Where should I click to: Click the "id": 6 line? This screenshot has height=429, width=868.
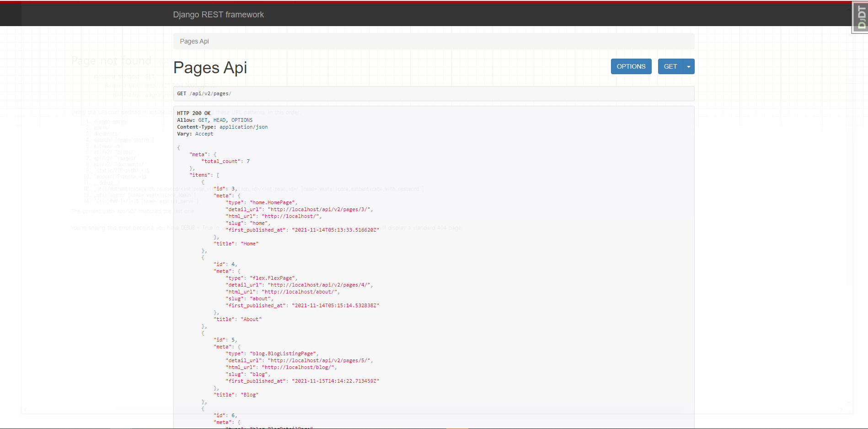click(225, 415)
